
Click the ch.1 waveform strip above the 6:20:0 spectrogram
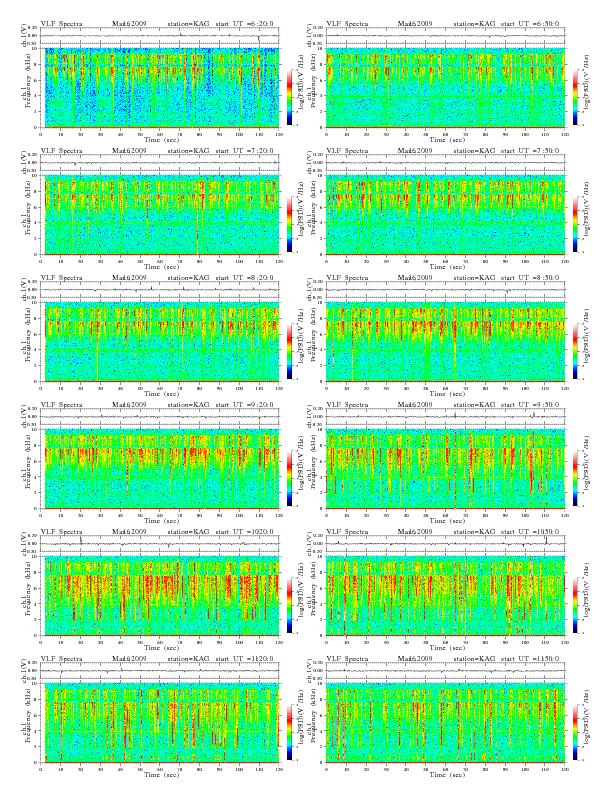point(160,36)
